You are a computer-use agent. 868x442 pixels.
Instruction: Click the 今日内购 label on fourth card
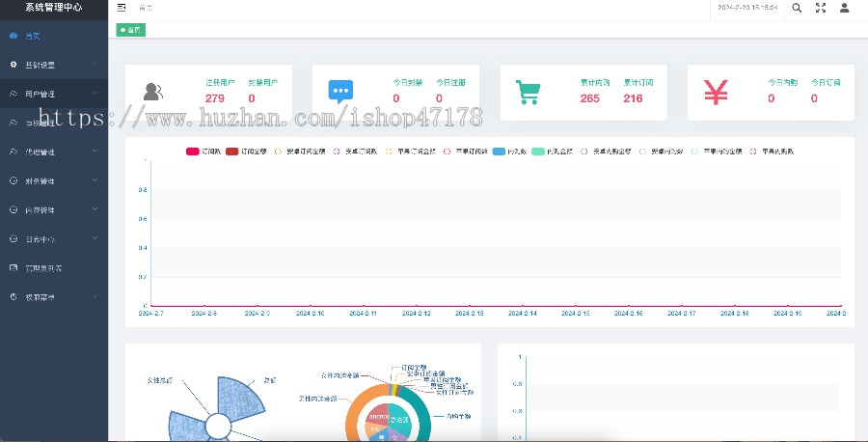tap(783, 83)
